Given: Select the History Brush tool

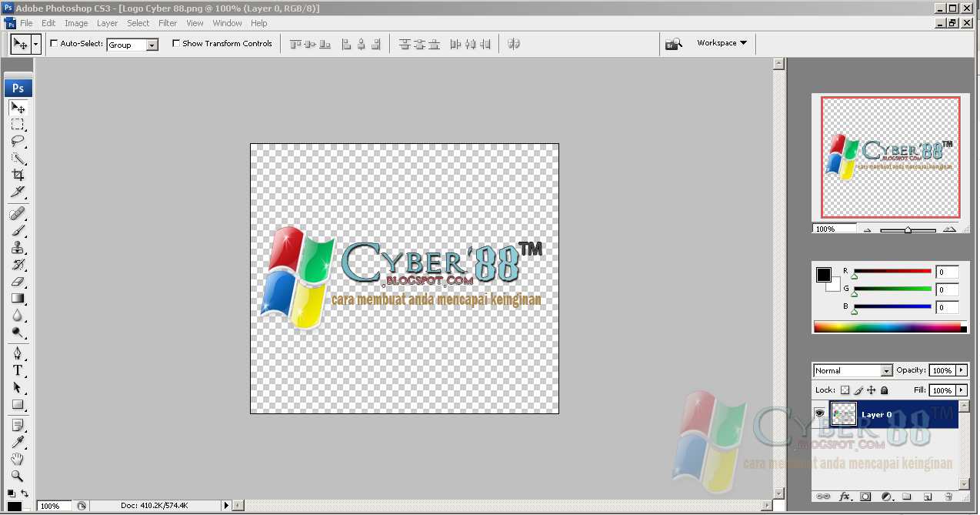Looking at the screenshot, I should click(x=18, y=264).
